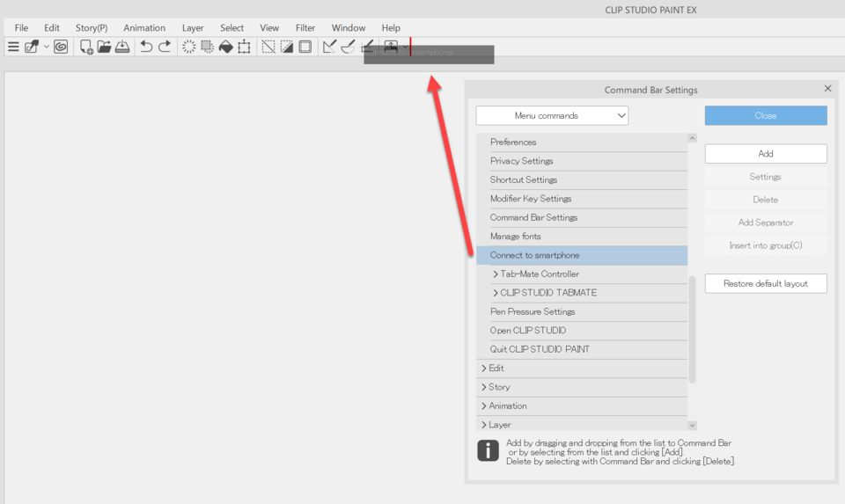
Task: Expand the Tab-Mate Controller group
Action: 496,274
